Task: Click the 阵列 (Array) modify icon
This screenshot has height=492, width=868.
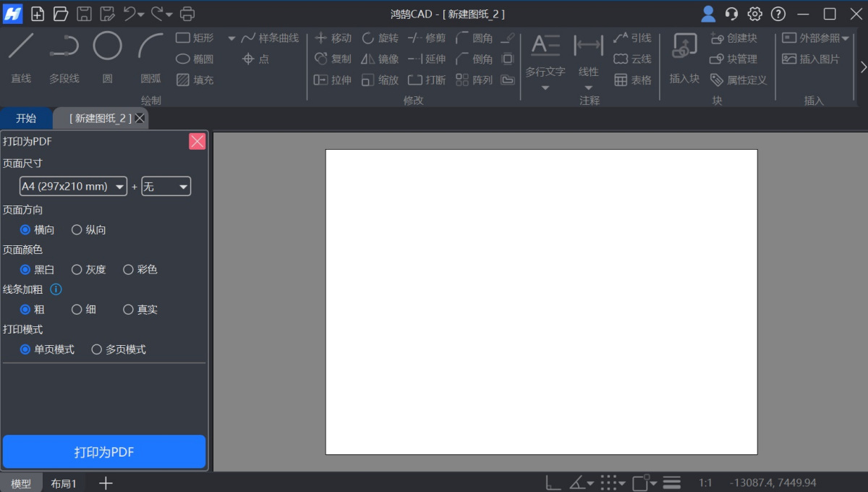Action: pyautogui.click(x=474, y=80)
